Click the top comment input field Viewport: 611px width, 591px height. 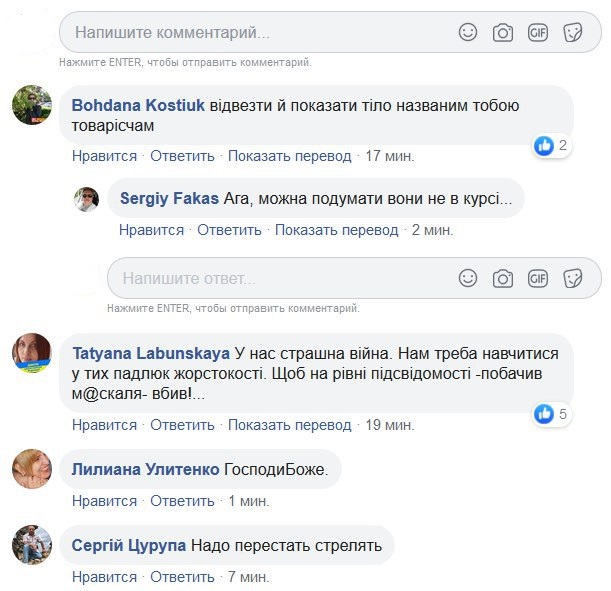pos(250,32)
